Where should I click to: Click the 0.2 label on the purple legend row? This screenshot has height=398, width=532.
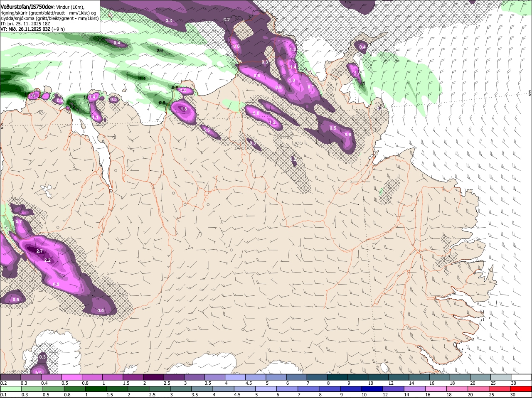tap(4, 383)
